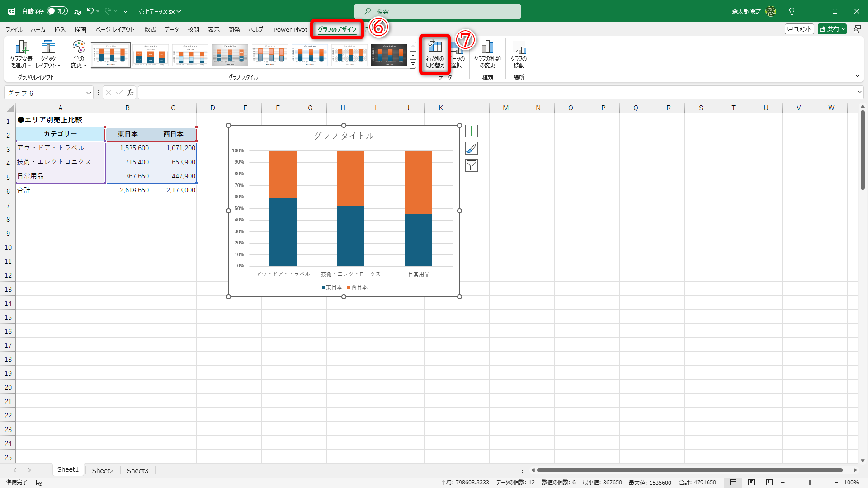868x488 pixels.
Task: Expand the chart styles gallery
Action: pos(413,65)
